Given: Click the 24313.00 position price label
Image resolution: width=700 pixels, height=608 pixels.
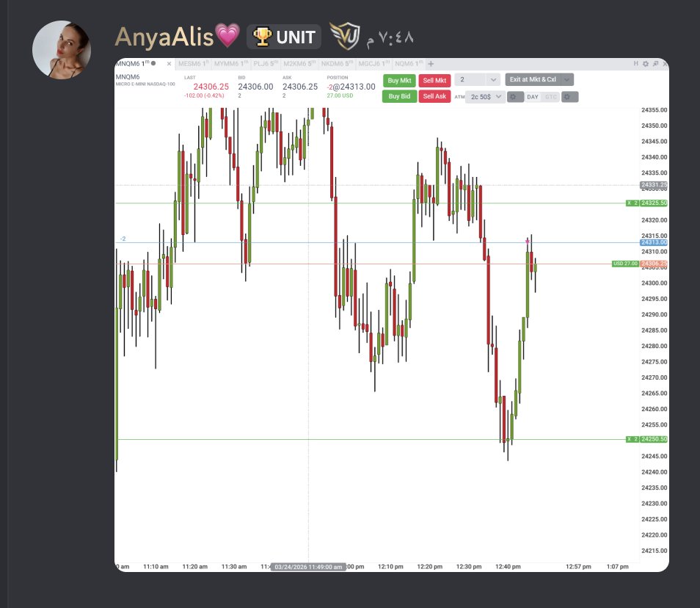Looking at the screenshot, I should click(x=654, y=242).
